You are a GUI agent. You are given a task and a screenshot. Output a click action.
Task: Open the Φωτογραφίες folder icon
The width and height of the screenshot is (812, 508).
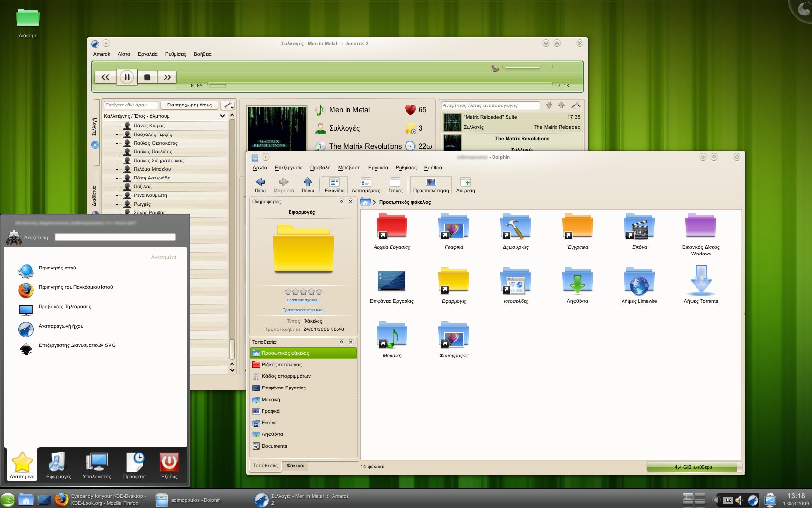(x=454, y=340)
